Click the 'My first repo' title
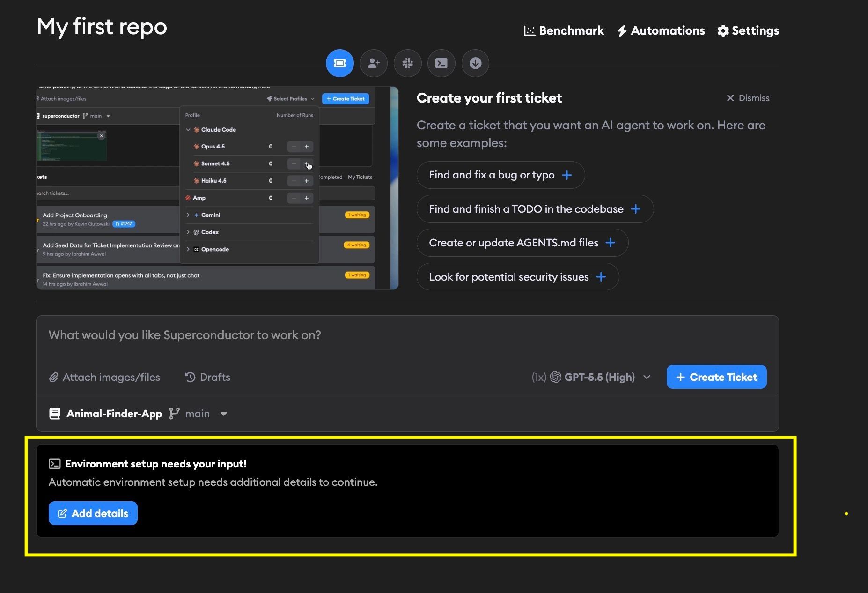The height and width of the screenshot is (593, 868). click(x=102, y=27)
